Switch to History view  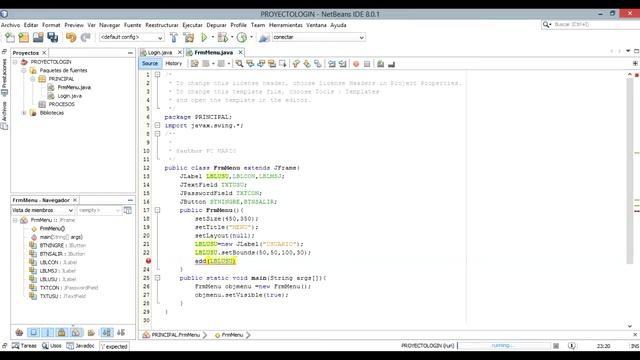pos(173,64)
